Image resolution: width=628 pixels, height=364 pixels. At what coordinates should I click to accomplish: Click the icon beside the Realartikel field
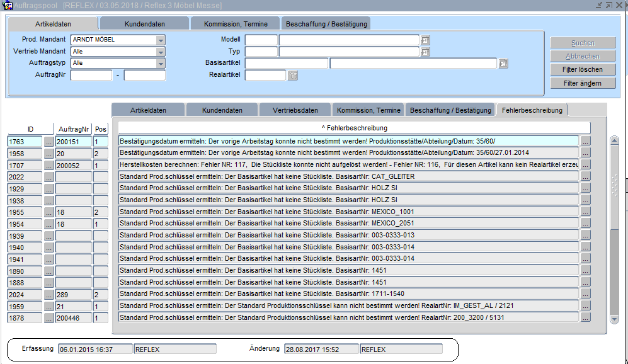(x=292, y=76)
